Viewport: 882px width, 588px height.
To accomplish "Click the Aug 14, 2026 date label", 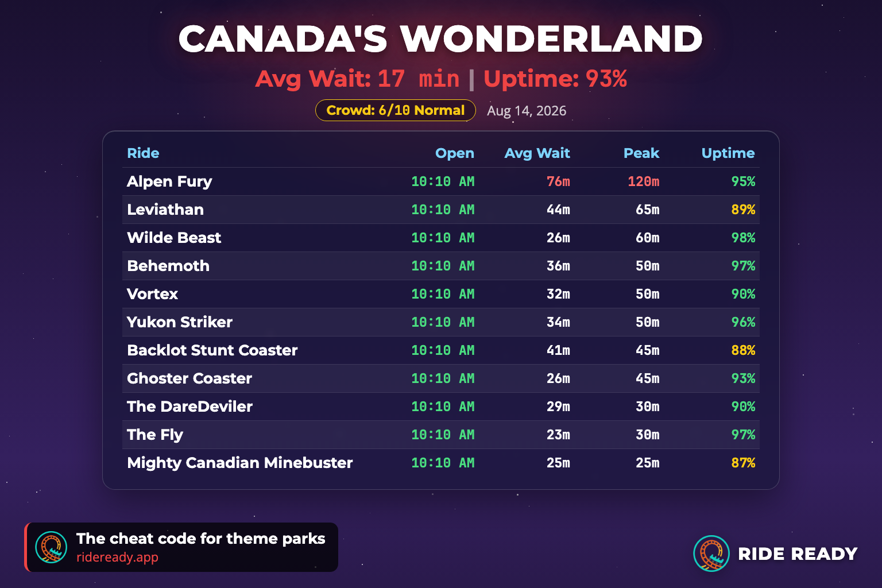I will coord(527,111).
